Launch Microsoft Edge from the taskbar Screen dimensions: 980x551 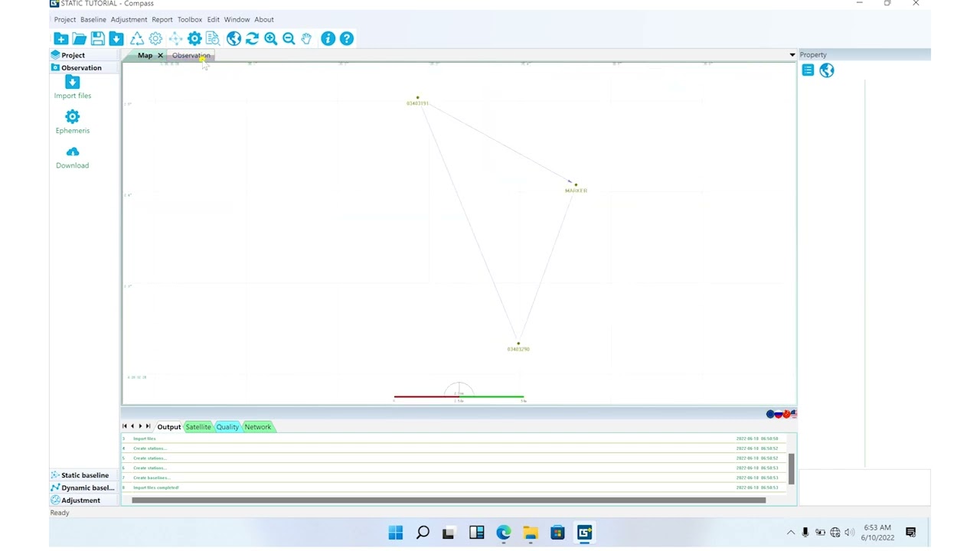pos(503,533)
